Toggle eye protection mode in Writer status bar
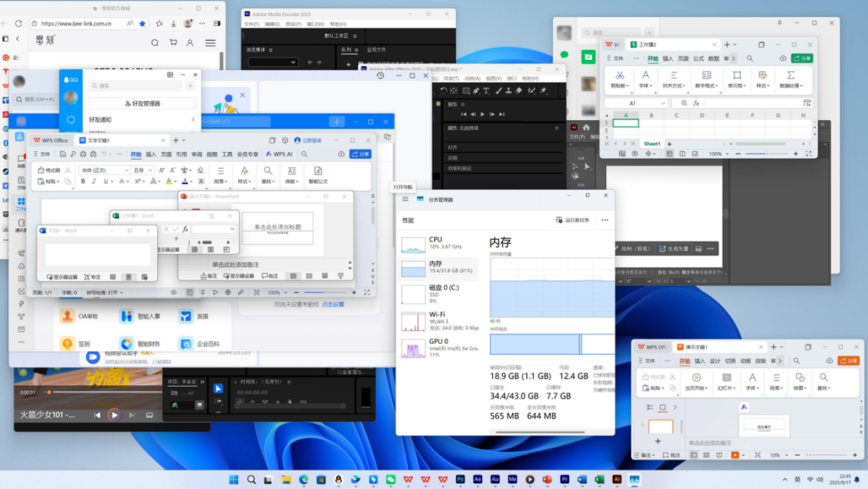Screen dimensions: 868x489 [173, 292]
